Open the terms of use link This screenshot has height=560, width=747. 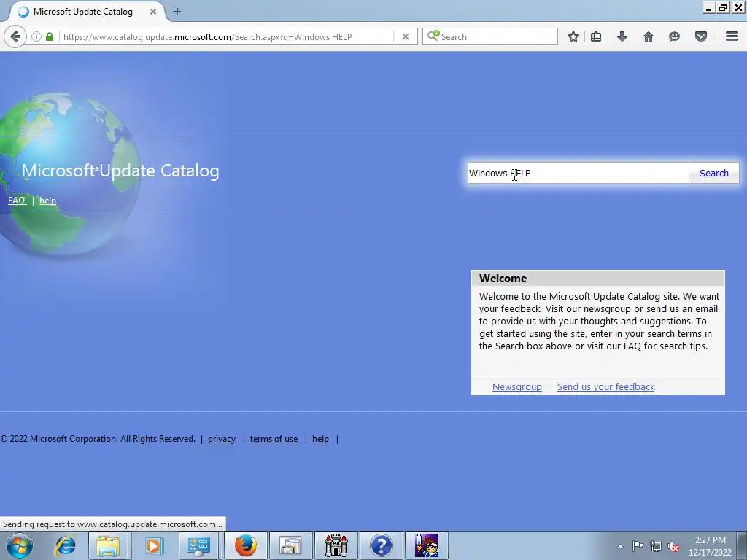(x=274, y=439)
